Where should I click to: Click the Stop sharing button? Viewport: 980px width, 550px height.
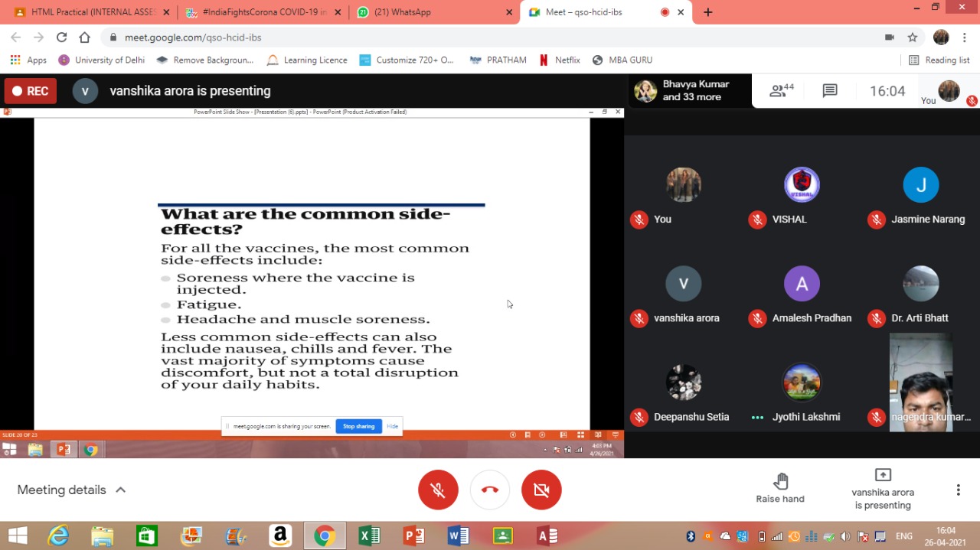click(x=358, y=426)
